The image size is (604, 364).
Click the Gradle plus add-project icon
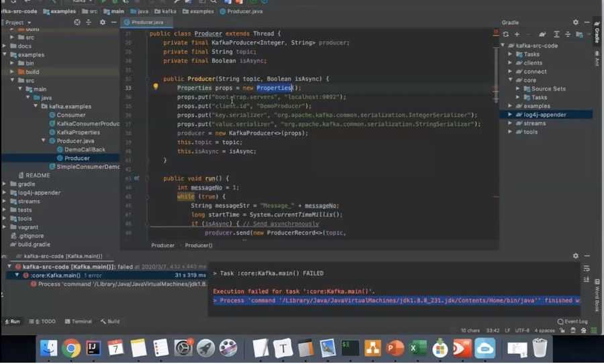(517, 34)
